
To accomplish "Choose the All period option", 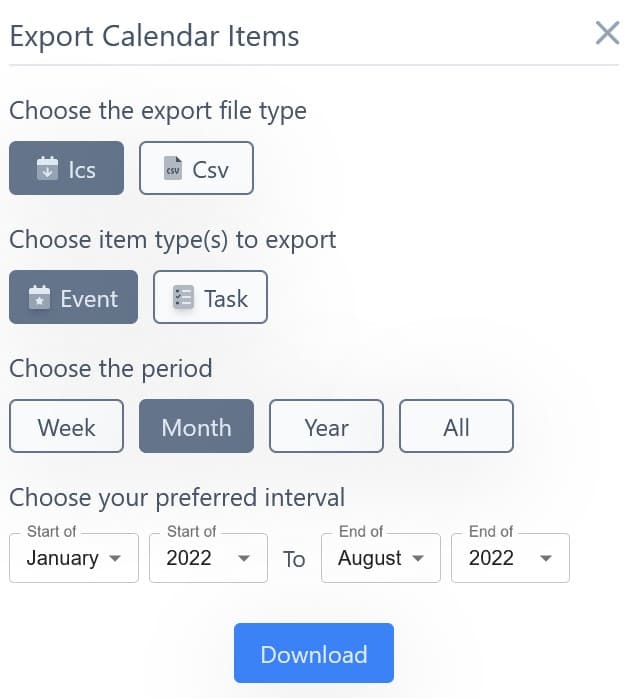I will [456, 426].
